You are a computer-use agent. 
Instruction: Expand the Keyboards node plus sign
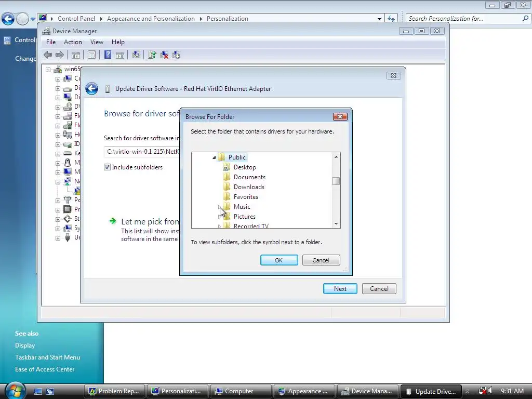58,154
